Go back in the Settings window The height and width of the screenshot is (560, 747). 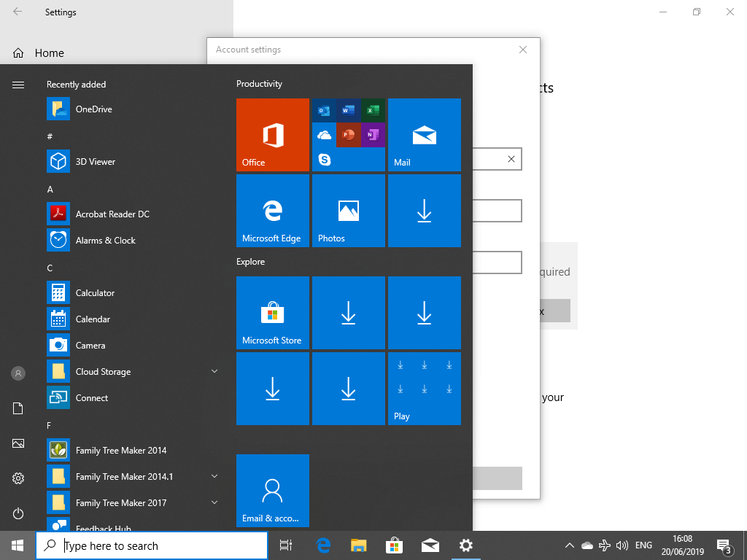point(18,12)
